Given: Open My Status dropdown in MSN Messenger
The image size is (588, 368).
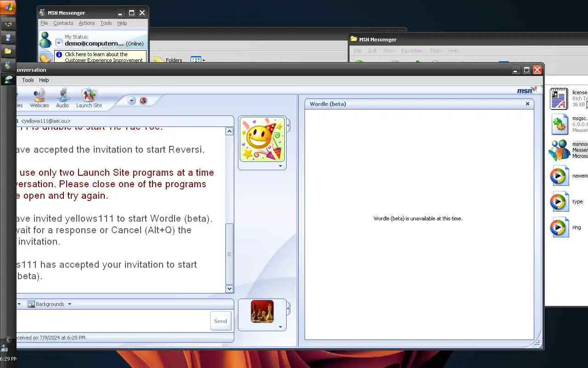Looking at the screenshot, I should click(59, 43).
